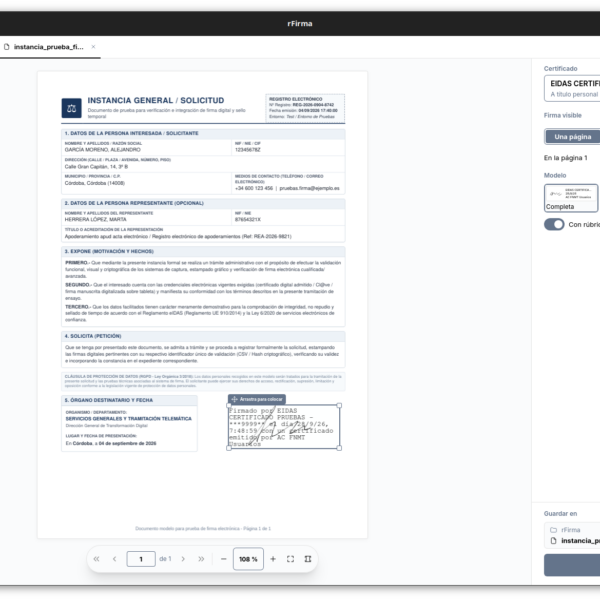Click the rFirma save folder row
The width and height of the screenshot is (600, 600).
[572, 530]
